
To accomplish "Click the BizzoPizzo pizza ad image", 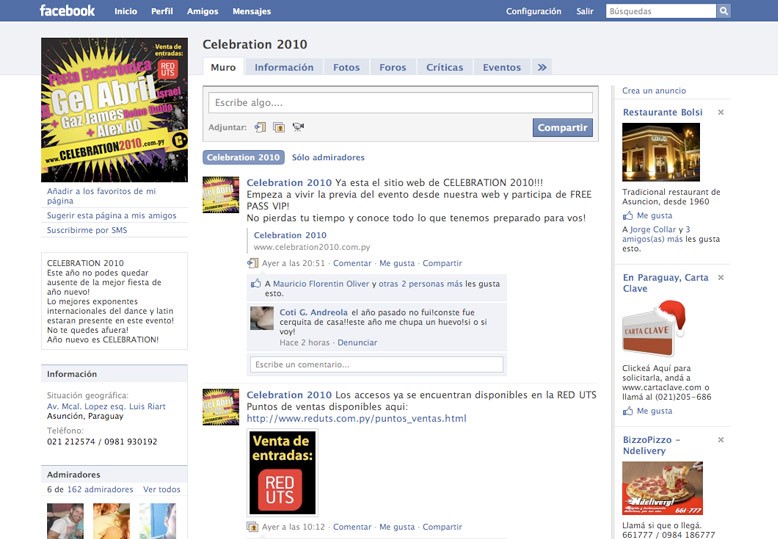I will click(x=662, y=488).
